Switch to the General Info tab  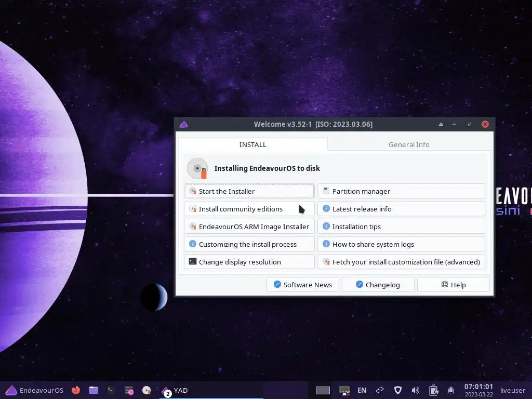pos(409,144)
